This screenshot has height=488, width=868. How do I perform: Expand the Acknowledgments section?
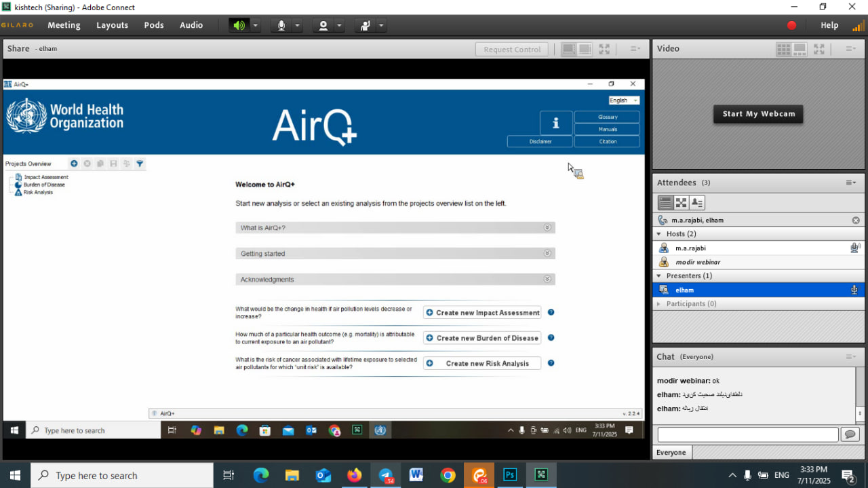(395, 280)
